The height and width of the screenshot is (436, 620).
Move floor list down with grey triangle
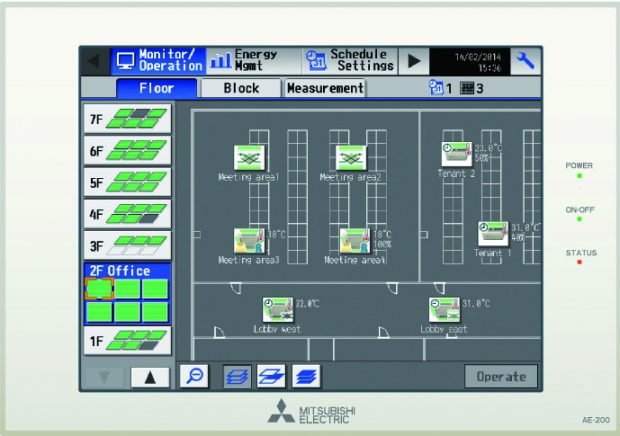click(104, 377)
